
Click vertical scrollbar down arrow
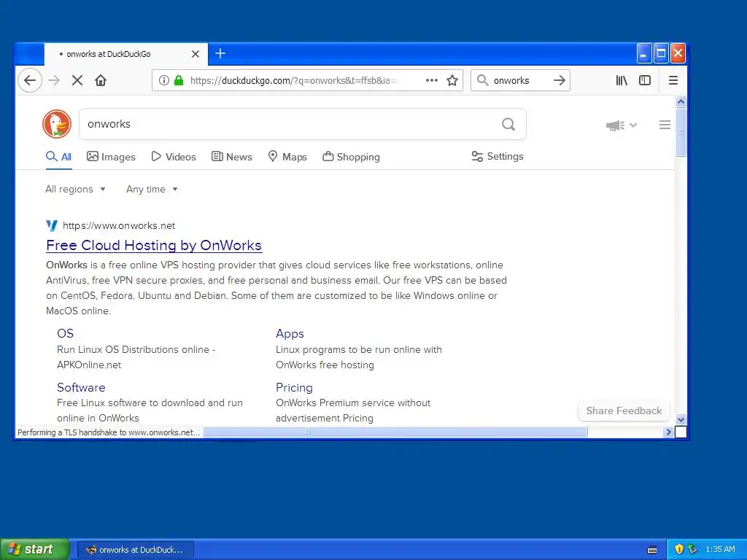[681, 419]
